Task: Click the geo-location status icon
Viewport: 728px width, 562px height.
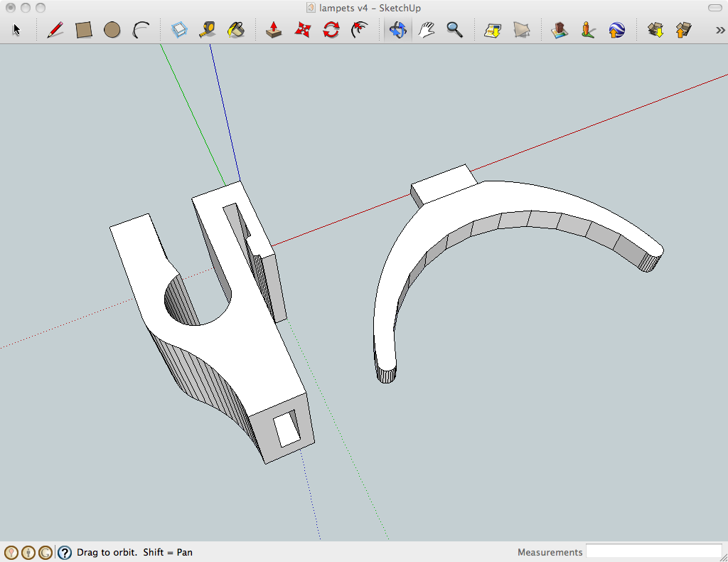Action: click(11, 552)
